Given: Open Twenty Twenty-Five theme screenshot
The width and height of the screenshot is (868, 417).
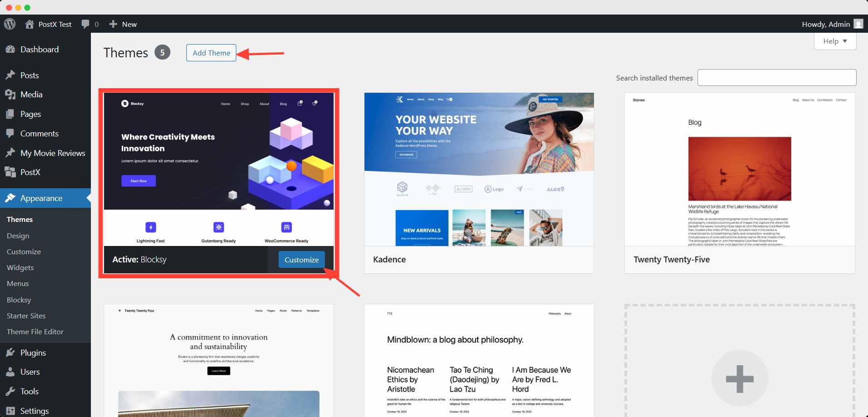Looking at the screenshot, I should point(740,169).
